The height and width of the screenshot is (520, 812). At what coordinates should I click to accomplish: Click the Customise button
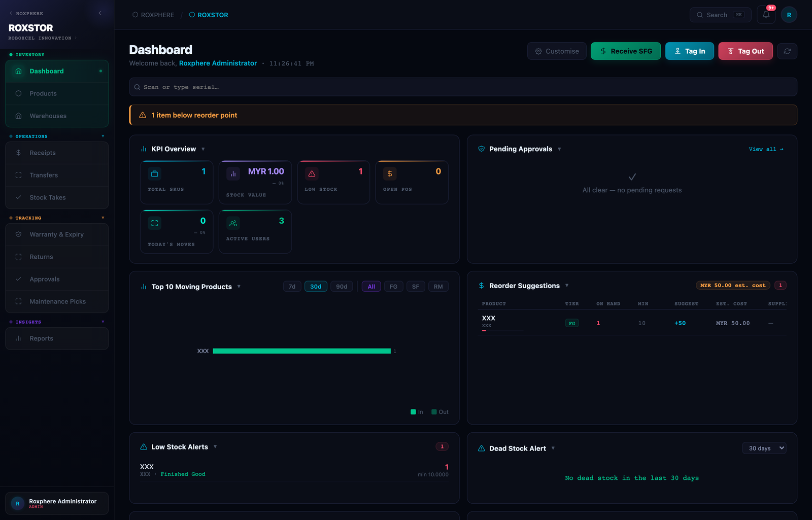click(x=557, y=51)
